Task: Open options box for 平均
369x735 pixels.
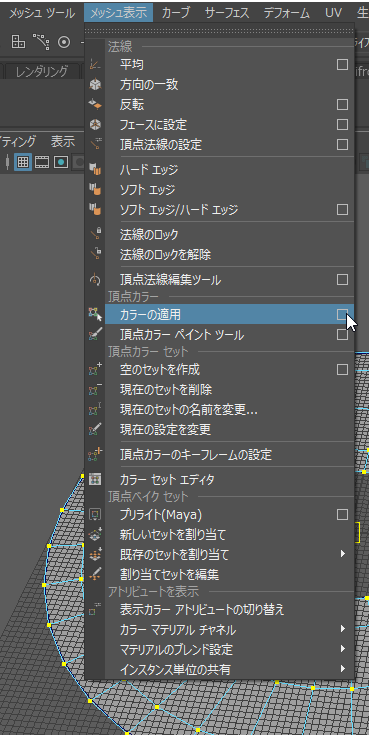Action: pos(342,65)
